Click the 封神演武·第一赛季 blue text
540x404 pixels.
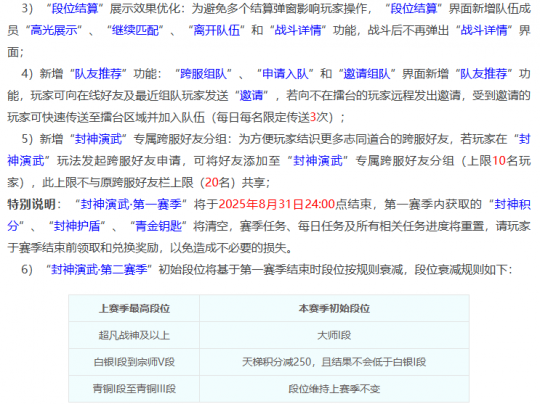coord(131,204)
